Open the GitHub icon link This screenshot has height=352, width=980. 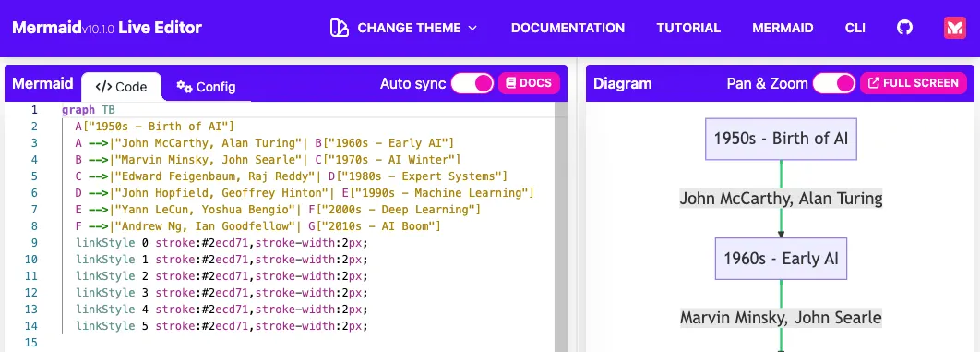pyautogui.click(x=904, y=28)
